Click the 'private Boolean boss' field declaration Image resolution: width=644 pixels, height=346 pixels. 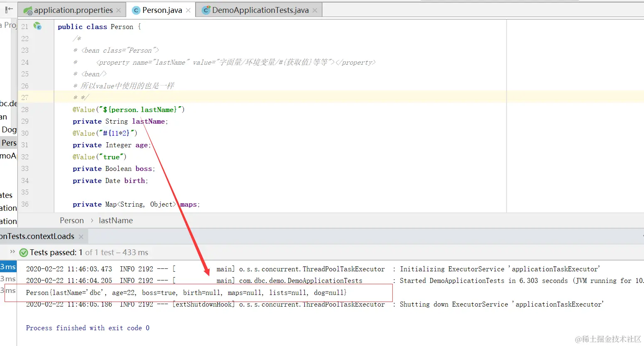click(114, 169)
